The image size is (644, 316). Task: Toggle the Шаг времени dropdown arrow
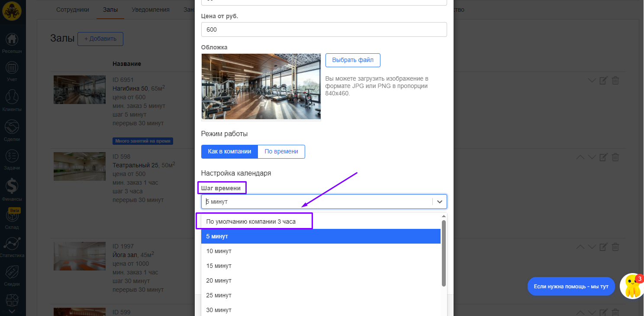point(440,202)
